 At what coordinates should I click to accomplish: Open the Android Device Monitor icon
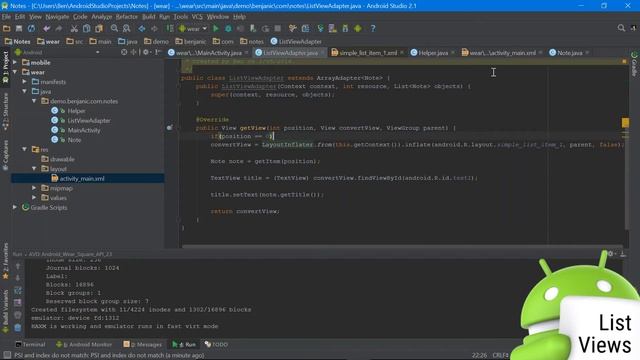click(x=358, y=29)
